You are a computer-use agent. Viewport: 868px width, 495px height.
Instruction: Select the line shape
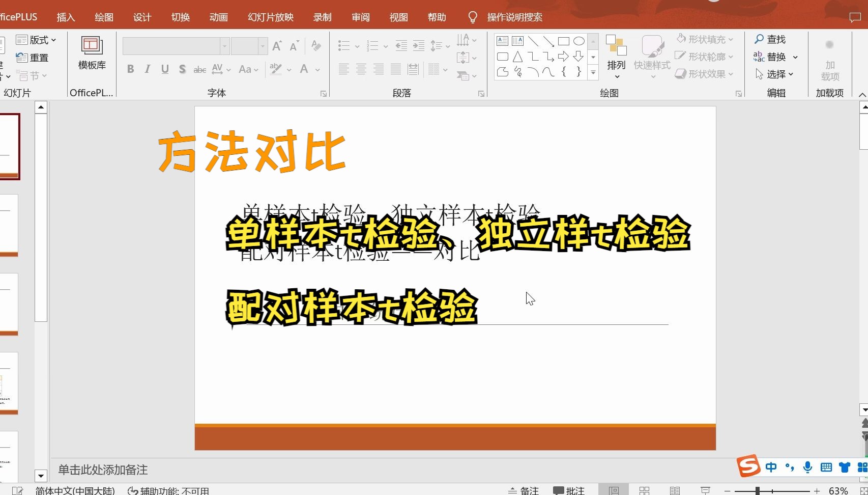(x=533, y=41)
